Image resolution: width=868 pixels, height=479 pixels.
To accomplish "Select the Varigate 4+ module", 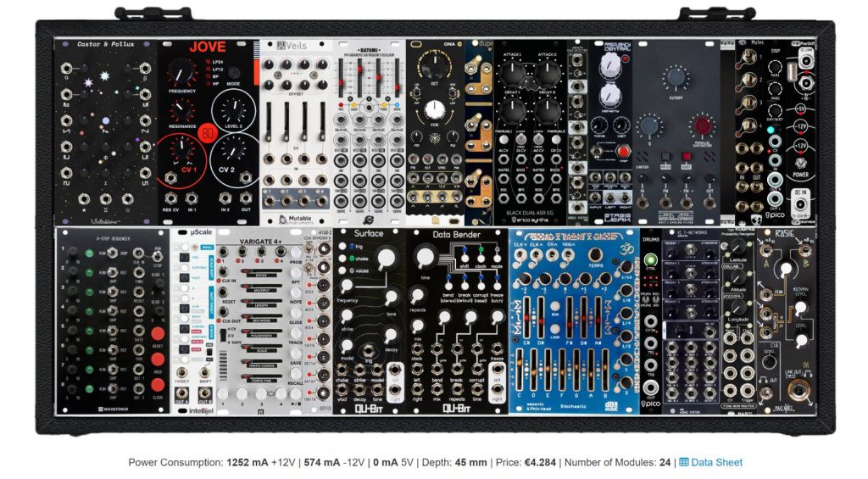I will pos(259,320).
